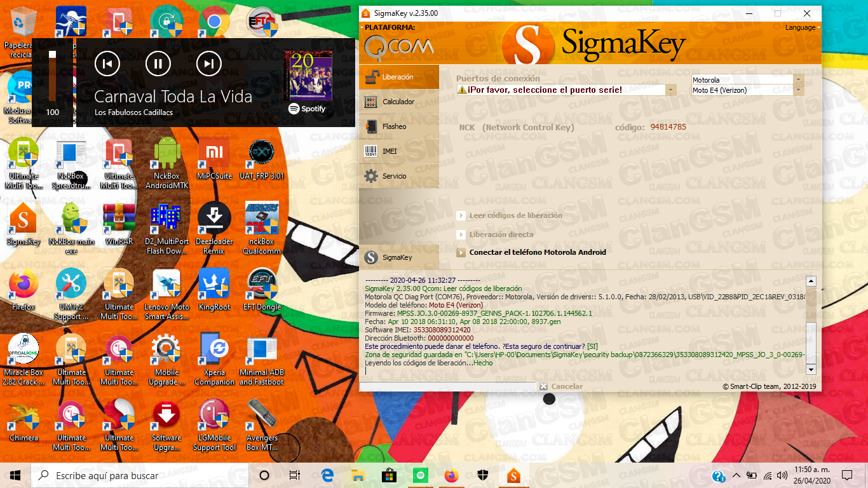The width and height of the screenshot is (868, 488).
Task: Select nckBox Qualcomm desktop icon
Action: coord(262,229)
